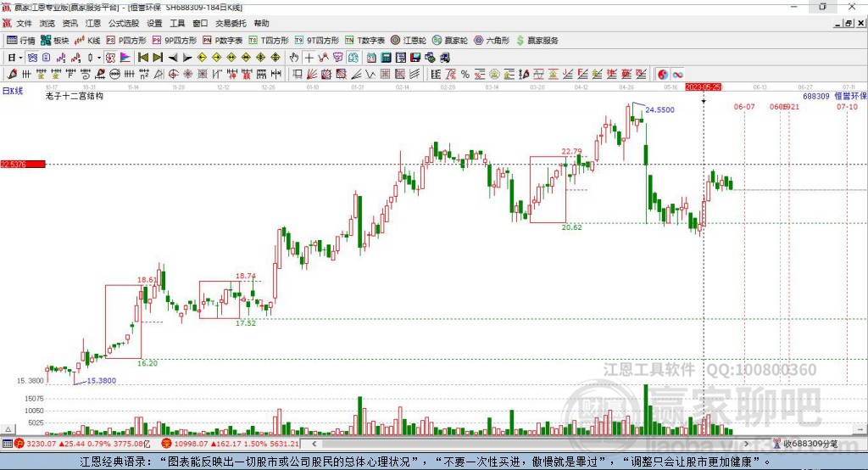Open the 赢家轮 wheel tool
The width and height of the screenshot is (868, 470).
pos(450,41)
